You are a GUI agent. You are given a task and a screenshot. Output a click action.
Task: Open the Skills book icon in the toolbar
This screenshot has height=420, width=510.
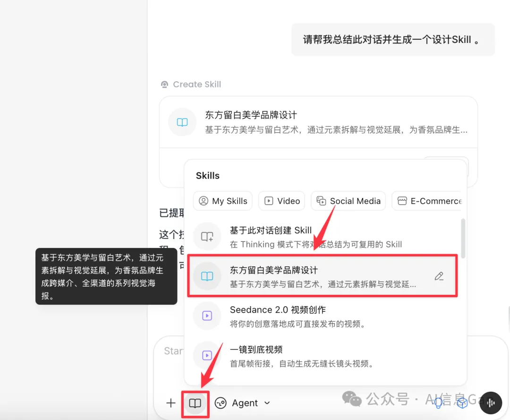pyautogui.click(x=195, y=403)
